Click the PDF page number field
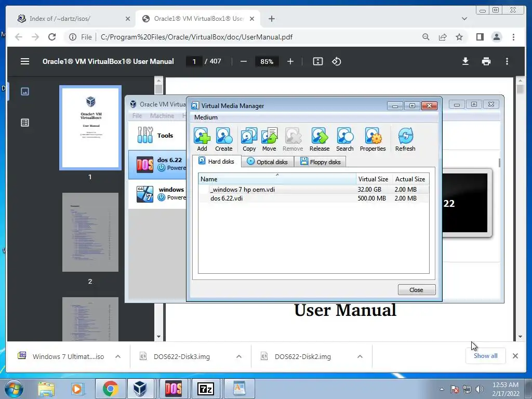 pos(194,61)
